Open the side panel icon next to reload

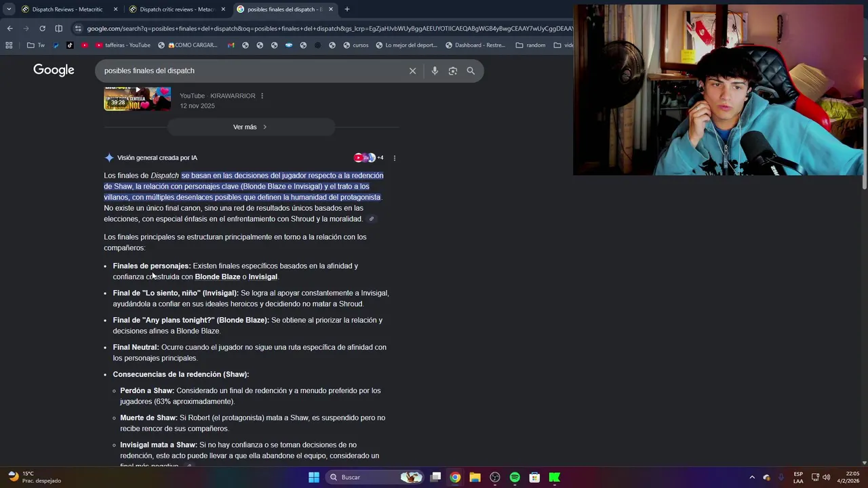click(x=58, y=28)
